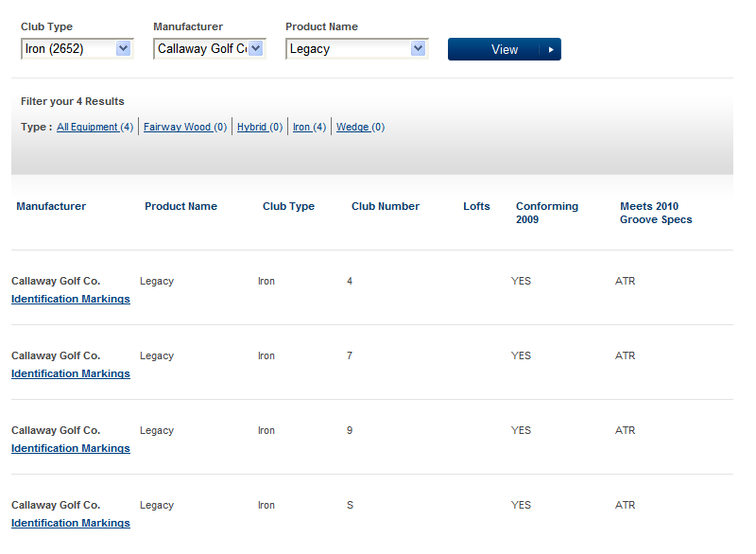Filter by All Equipment (4)
Viewport: 756px width, 554px height.
tap(95, 127)
